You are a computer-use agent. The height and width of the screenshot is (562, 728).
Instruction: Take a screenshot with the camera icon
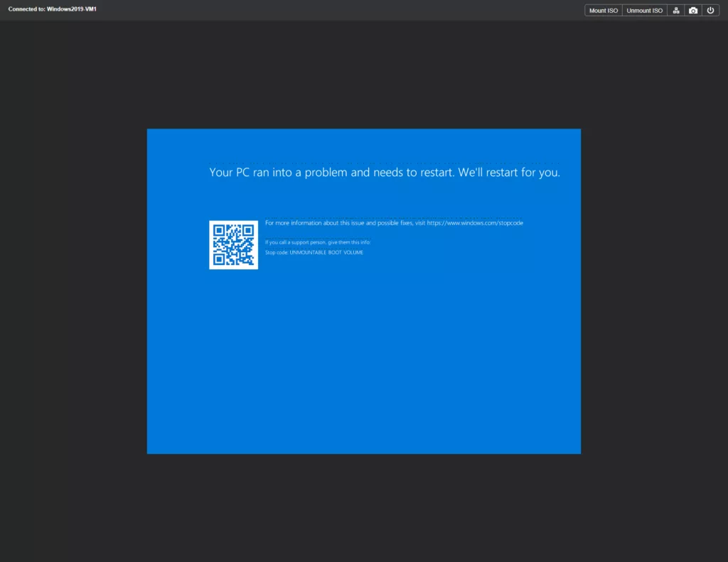click(x=693, y=11)
